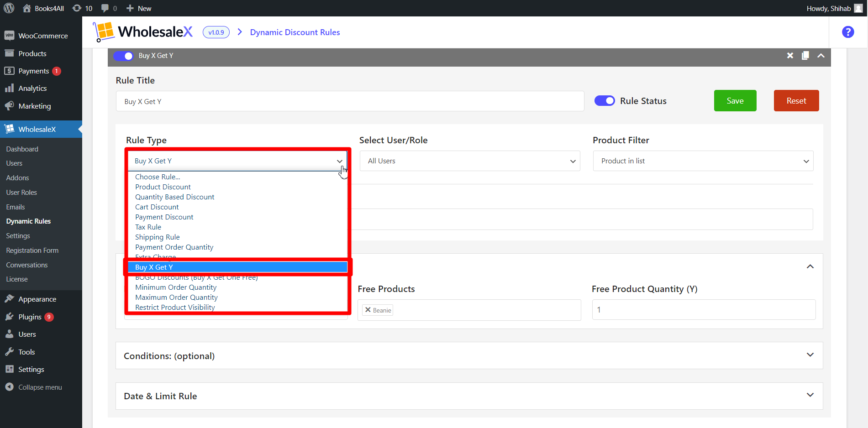Viewport: 868px width, 428px height.
Task: Open WholesaleX Dashboard submenu
Action: [22, 149]
